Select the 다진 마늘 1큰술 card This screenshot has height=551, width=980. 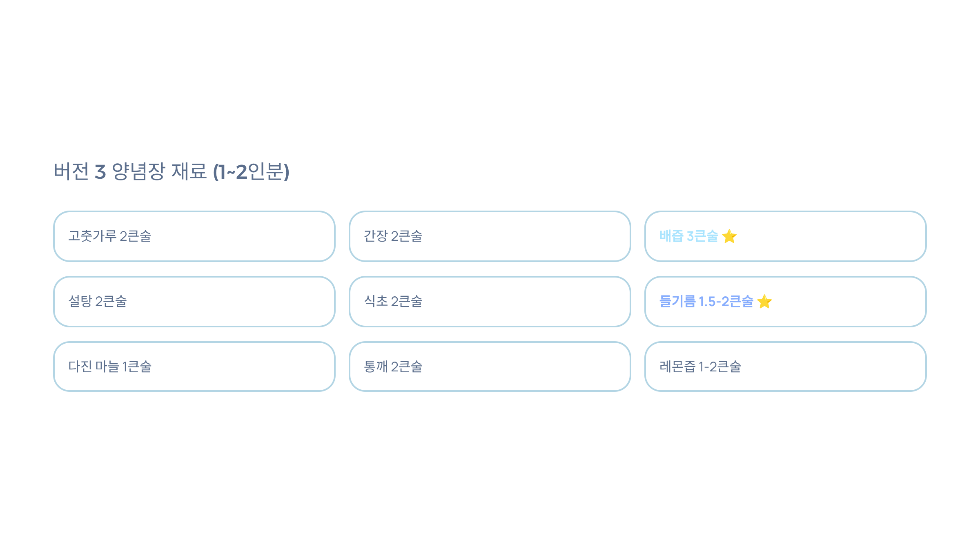click(x=194, y=367)
